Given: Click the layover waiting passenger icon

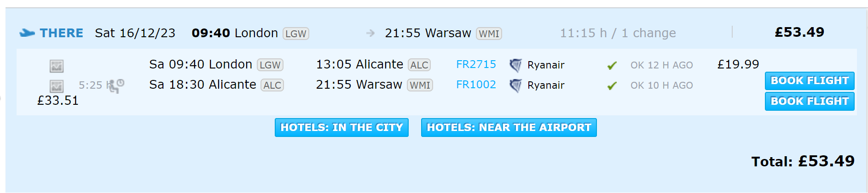Looking at the screenshot, I should click(x=116, y=85).
